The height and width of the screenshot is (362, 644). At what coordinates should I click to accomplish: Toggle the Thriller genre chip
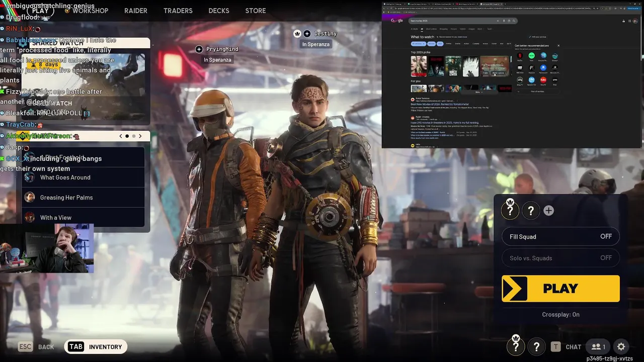(x=448, y=44)
